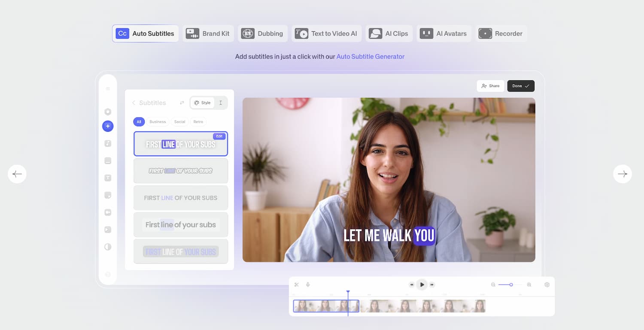644x330 pixels.
Task: Click the contrast adjustment icon in sidebar
Action: 108,247
